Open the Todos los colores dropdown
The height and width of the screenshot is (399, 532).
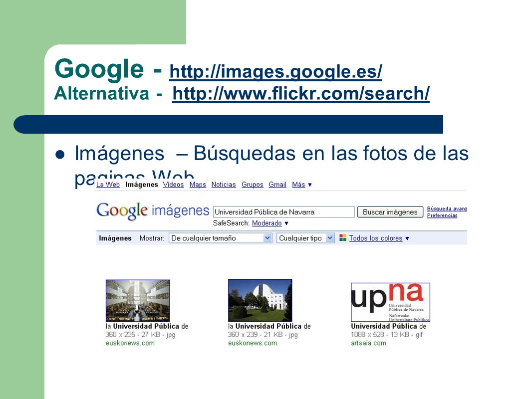(x=379, y=238)
